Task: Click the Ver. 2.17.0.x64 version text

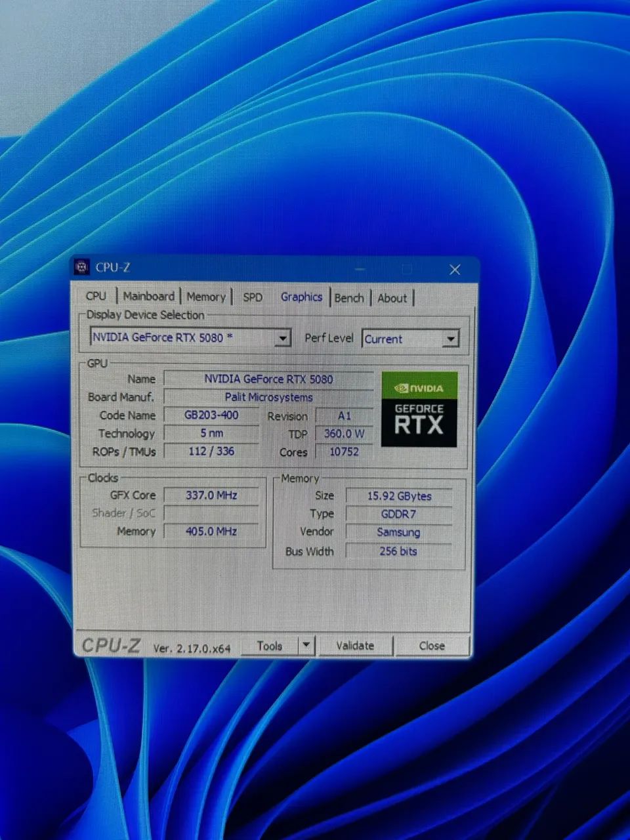Action: click(192, 648)
